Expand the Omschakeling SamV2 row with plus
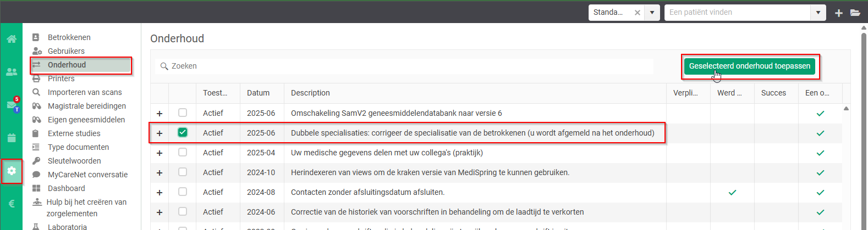Screen dimensions: 868x230 pyautogui.click(x=160, y=114)
